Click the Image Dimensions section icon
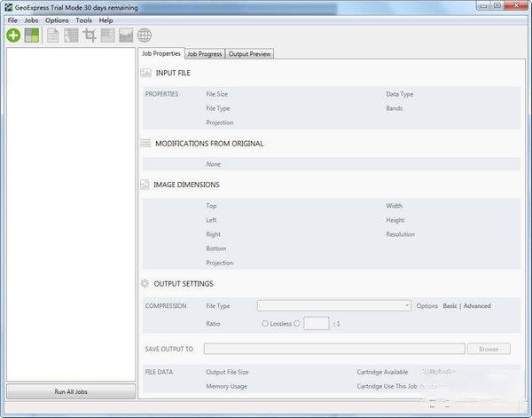 (x=145, y=185)
